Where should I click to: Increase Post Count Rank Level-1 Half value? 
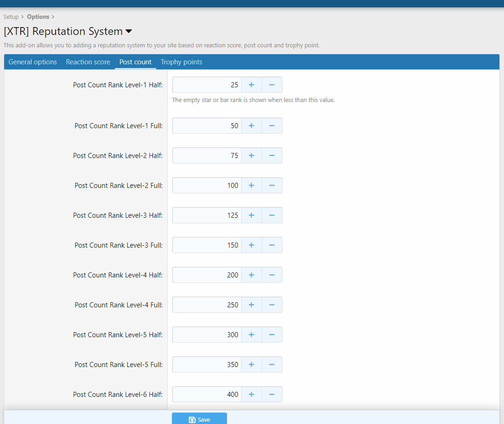251,85
